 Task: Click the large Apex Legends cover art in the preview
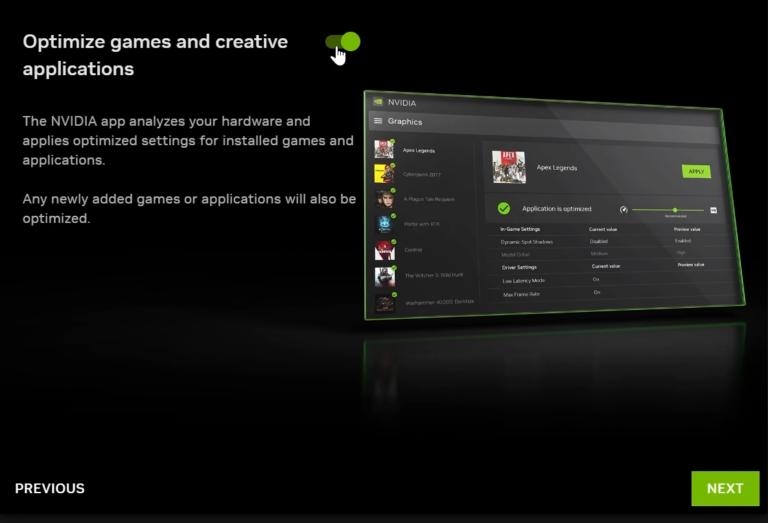click(x=508, y=167)
